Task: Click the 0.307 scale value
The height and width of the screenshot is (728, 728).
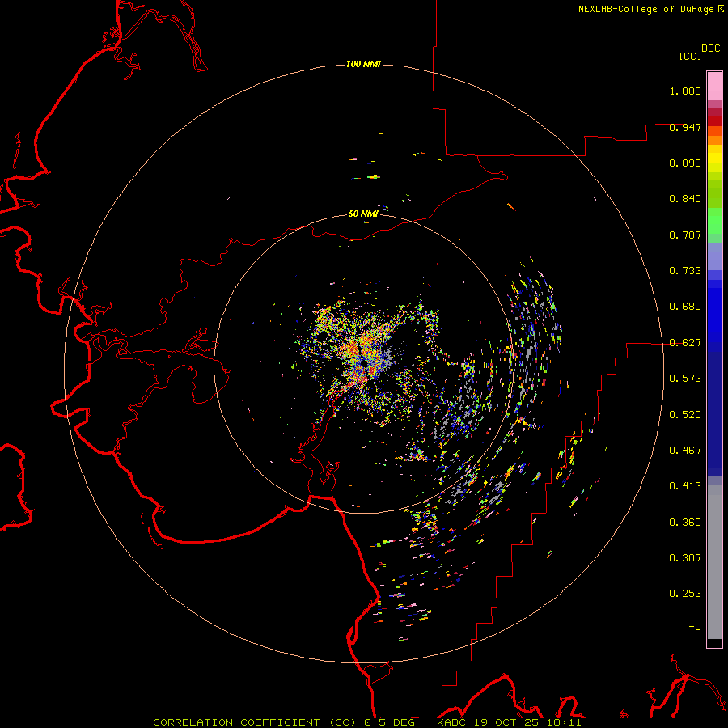Action: [685, 558]
